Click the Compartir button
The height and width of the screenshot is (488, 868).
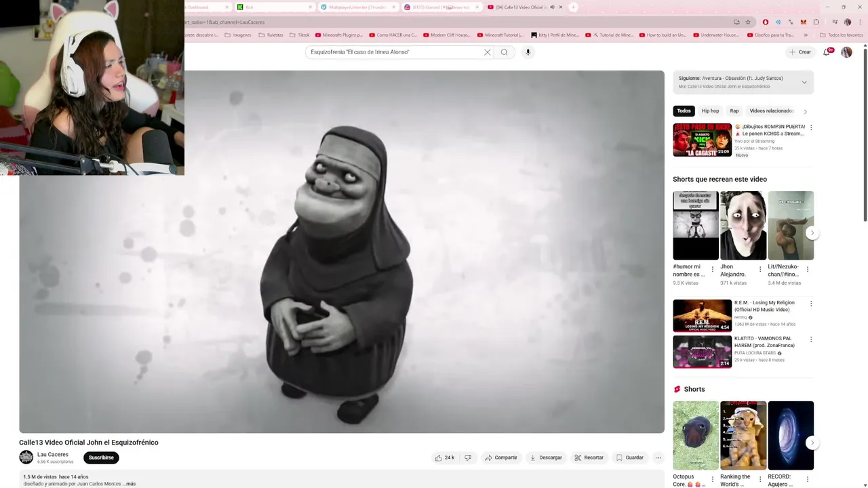(x=501, y=457)
